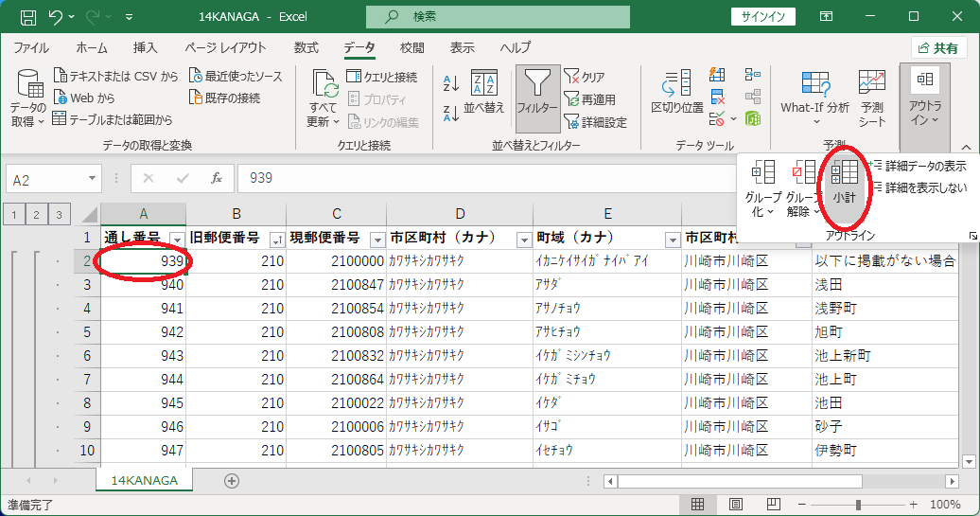Viewport: 980px width, 516px height.
Task: Switch to the ホーム tab
Action: (x=91, y=47)
